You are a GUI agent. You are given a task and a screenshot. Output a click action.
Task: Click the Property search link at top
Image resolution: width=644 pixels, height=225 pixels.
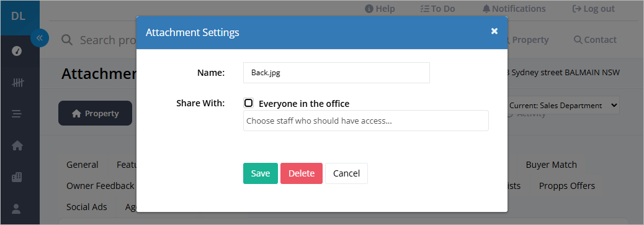pos(528,40)
